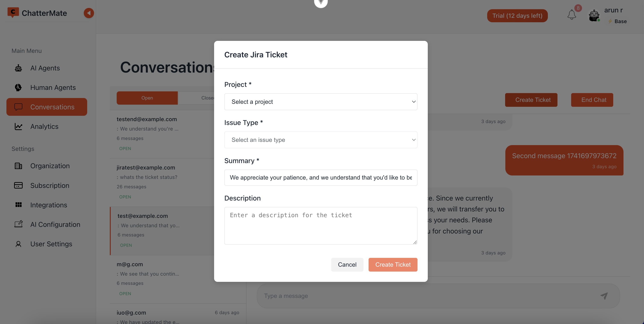Click the arun r profile avatar

point(594,16)
